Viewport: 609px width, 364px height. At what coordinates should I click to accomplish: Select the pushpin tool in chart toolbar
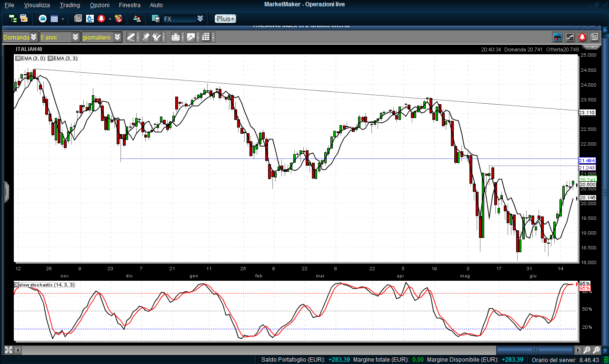pyautogui.click(x=146, y=37)
